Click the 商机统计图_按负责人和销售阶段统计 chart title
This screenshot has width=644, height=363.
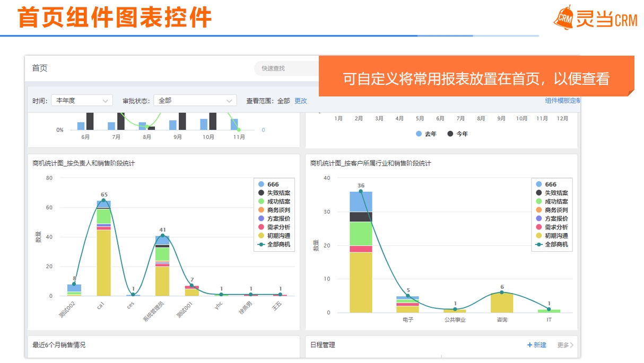point(83,163)
